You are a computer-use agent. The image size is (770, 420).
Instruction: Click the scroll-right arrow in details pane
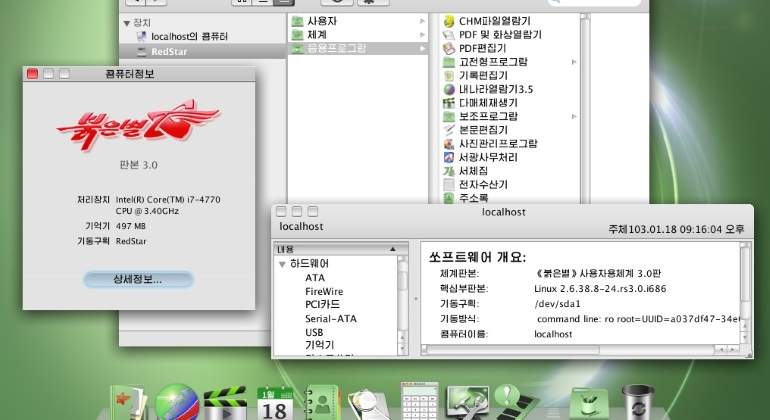pyautogui.click(x=733, y=350)
